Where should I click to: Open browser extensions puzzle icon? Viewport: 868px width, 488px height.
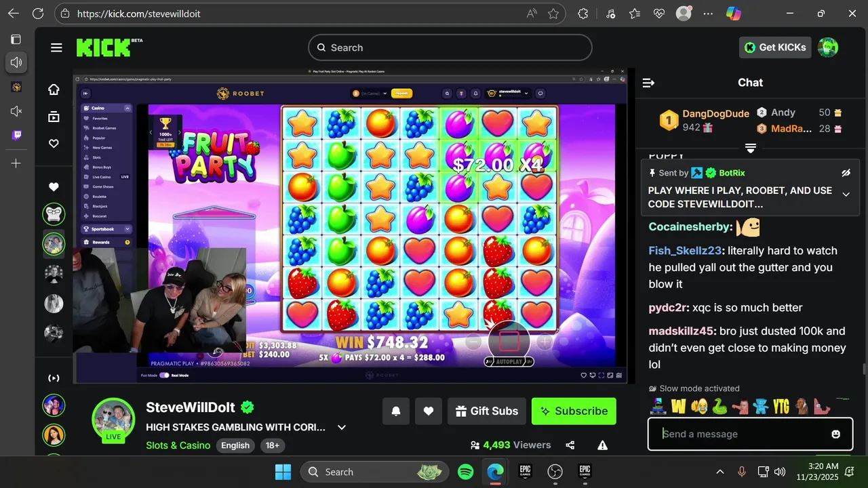[583, 14]
